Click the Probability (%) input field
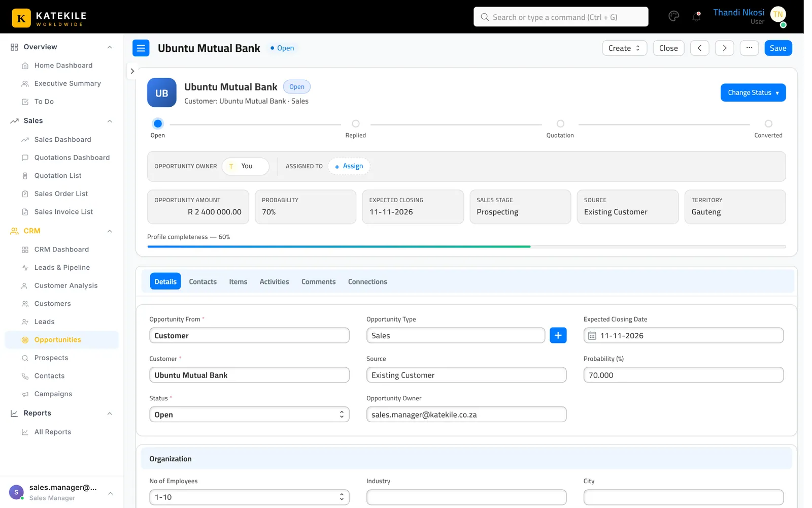 [x=683, y=375]
